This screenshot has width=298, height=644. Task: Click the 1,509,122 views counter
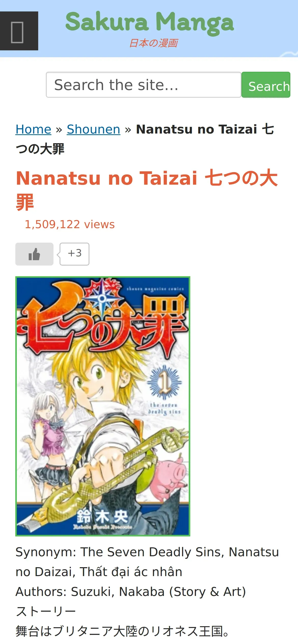click(x=70, y=224)
